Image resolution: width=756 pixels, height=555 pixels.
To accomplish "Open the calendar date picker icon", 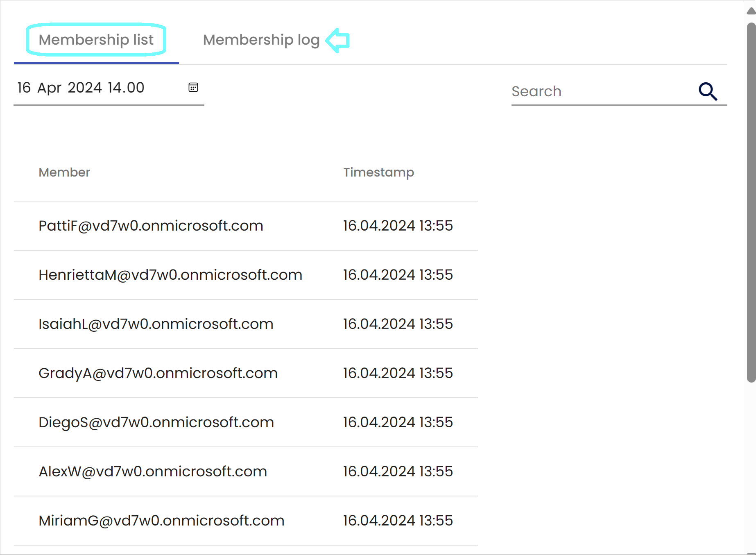I will (x=193, y=87).
